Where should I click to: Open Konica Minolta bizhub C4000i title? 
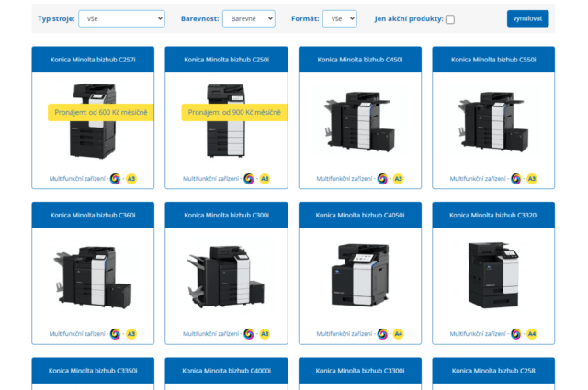[227, 371]
